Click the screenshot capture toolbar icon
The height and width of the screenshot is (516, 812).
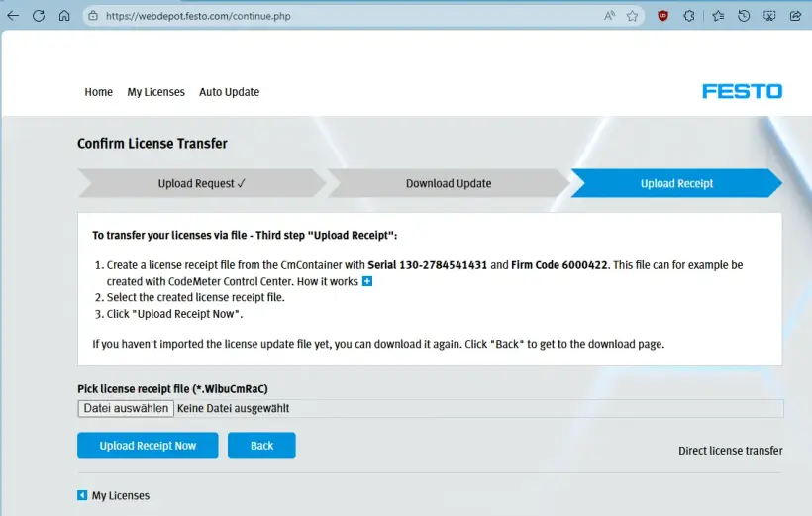pos(769,16)
